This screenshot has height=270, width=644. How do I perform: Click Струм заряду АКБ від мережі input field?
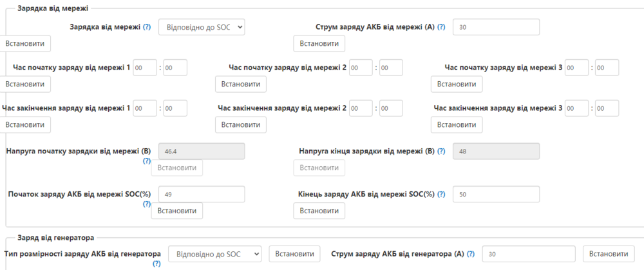coord(496,27)
